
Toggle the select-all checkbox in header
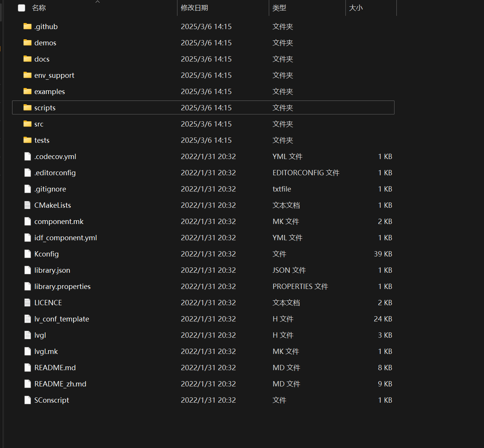coord(22,8)
